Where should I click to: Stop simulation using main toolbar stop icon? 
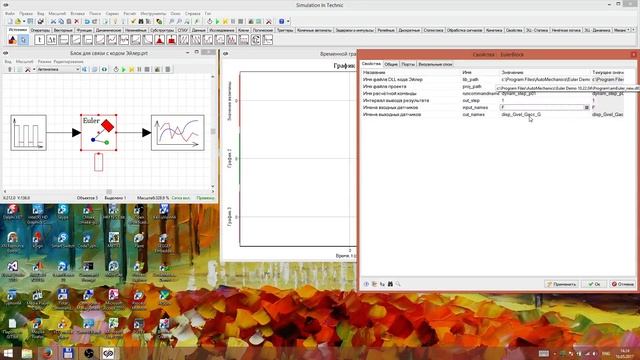point(241,21)
